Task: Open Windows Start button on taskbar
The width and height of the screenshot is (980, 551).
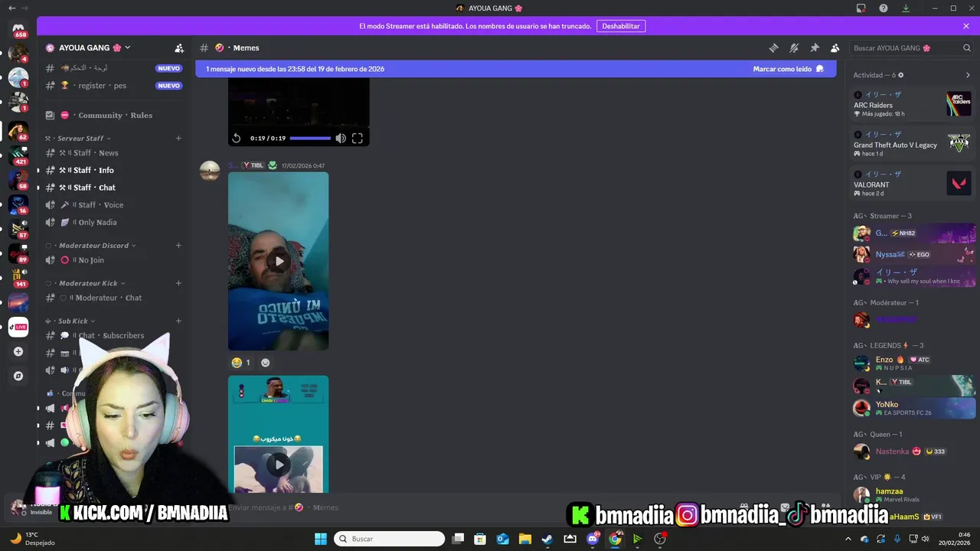Action: point(320,539)
